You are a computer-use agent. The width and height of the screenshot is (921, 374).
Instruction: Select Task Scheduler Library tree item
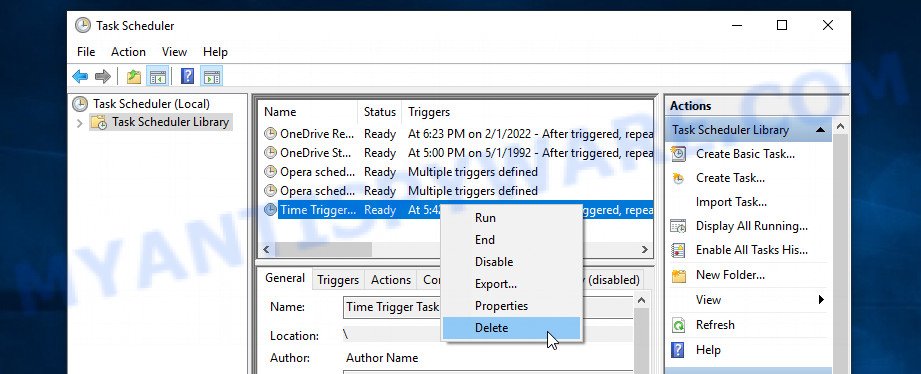tap(170, 122)
